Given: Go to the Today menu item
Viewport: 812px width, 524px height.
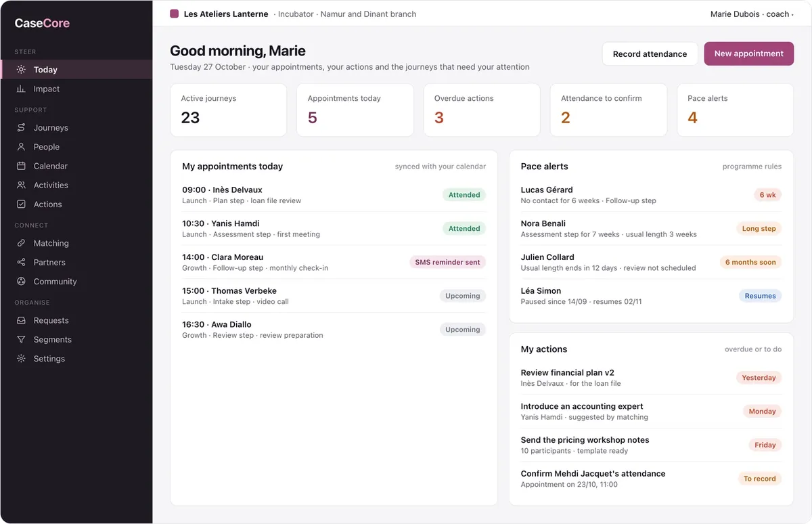Looking at the screenshot, I should coord(76,70).
